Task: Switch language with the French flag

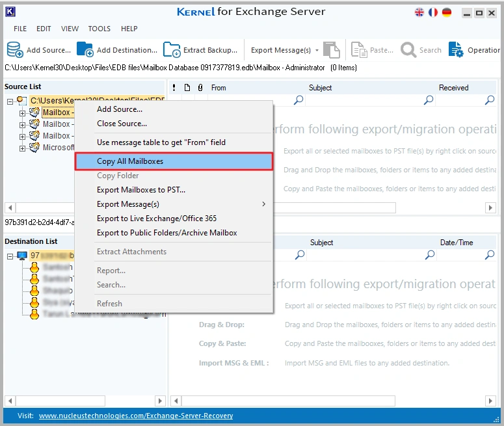Action: click(433, 12)
